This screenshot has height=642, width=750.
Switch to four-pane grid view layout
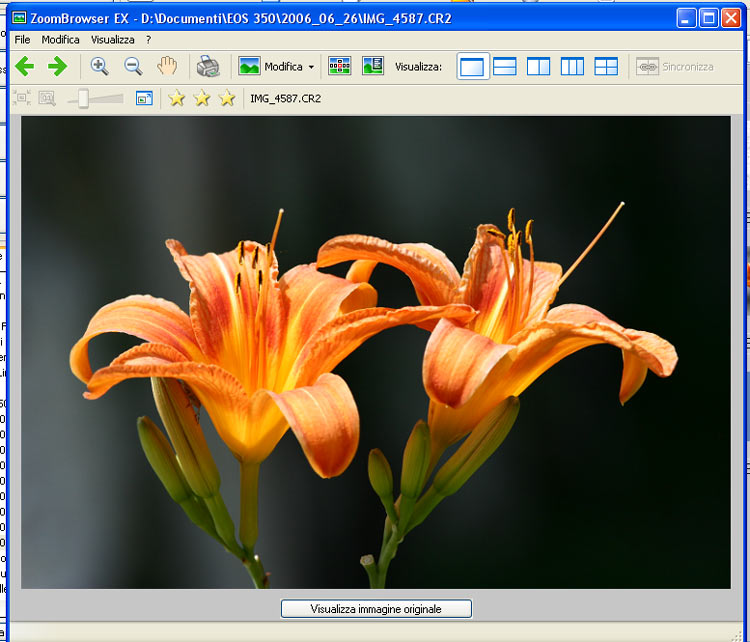coord(606,67)
